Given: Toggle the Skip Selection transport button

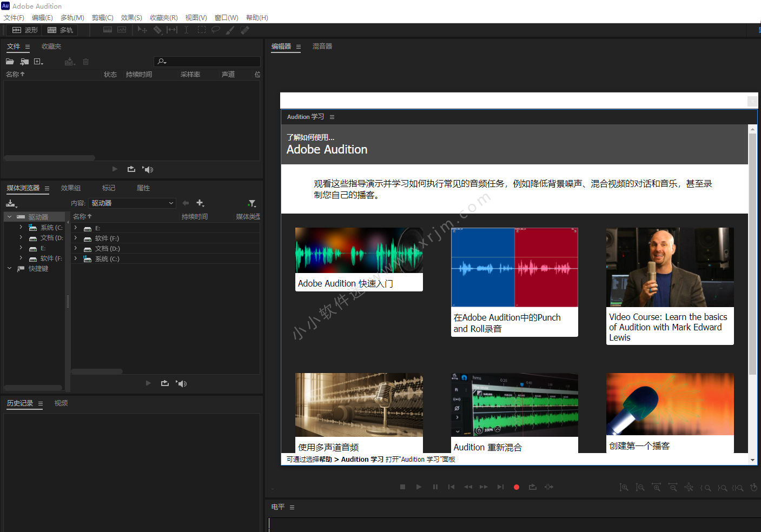Looking at the screenshot, I should click(549, 487).
